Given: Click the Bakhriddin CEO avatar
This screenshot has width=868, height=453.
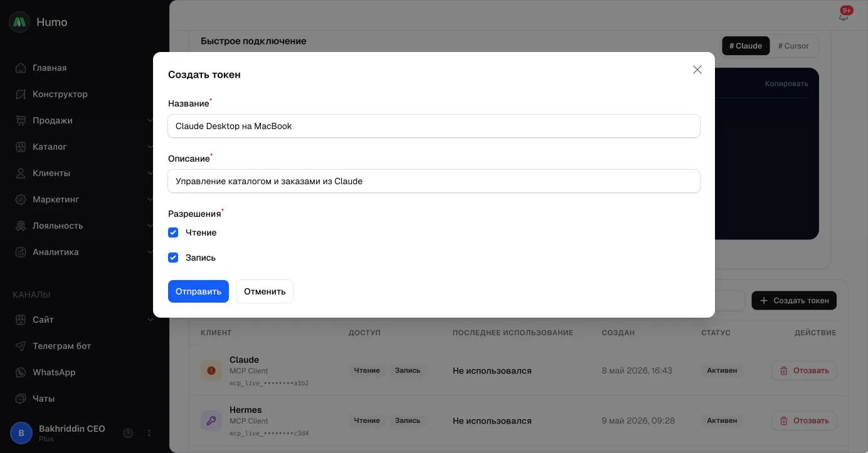Looking at the screenshot, I should coord(21,433).
